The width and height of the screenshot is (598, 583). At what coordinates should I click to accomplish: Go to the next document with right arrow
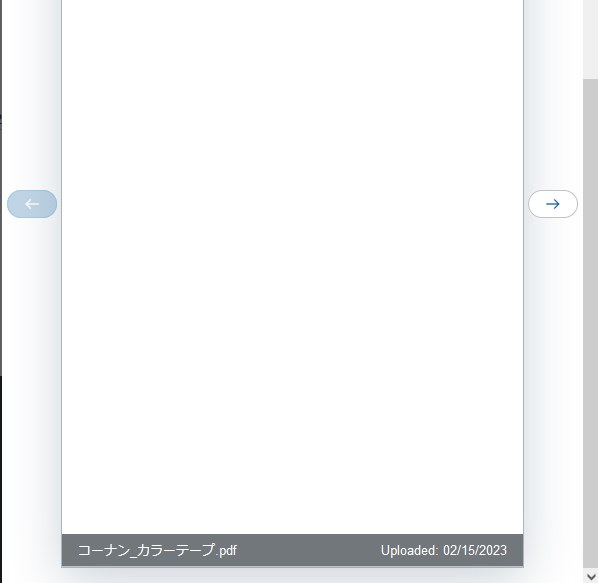(553, 204)
